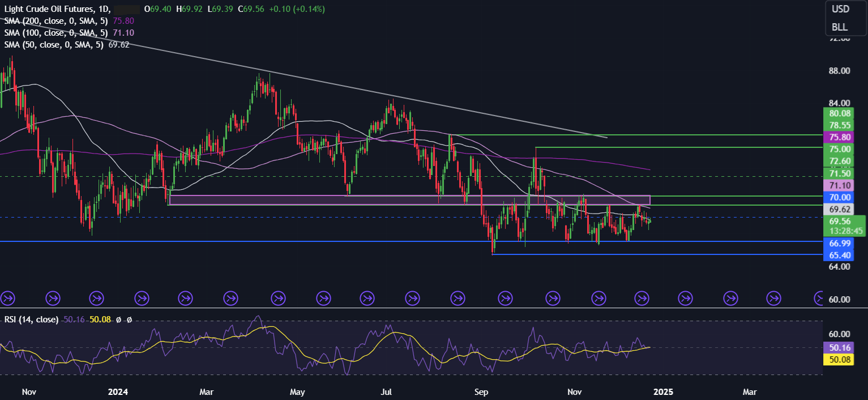This screenshot has height=400, width=868.
Task: Select the contract roll icon in April 2024
Action: [x=277, y=297]
